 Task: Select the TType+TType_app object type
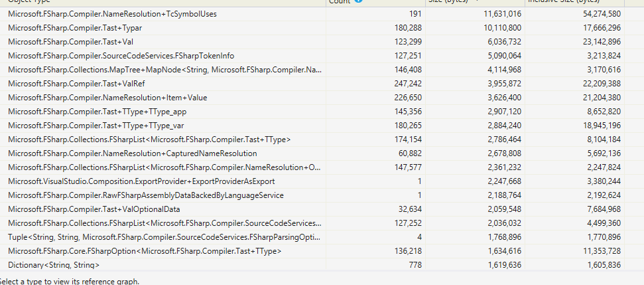point(97,112)
